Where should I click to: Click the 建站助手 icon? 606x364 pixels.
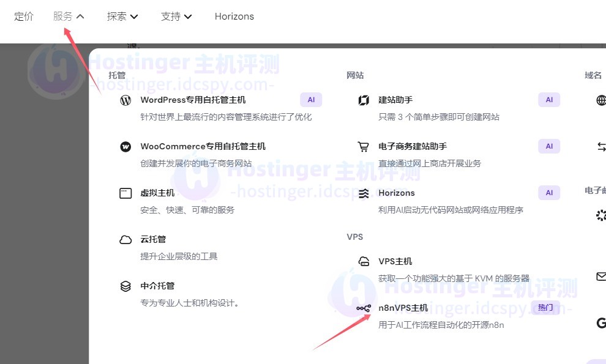point(364,100)
